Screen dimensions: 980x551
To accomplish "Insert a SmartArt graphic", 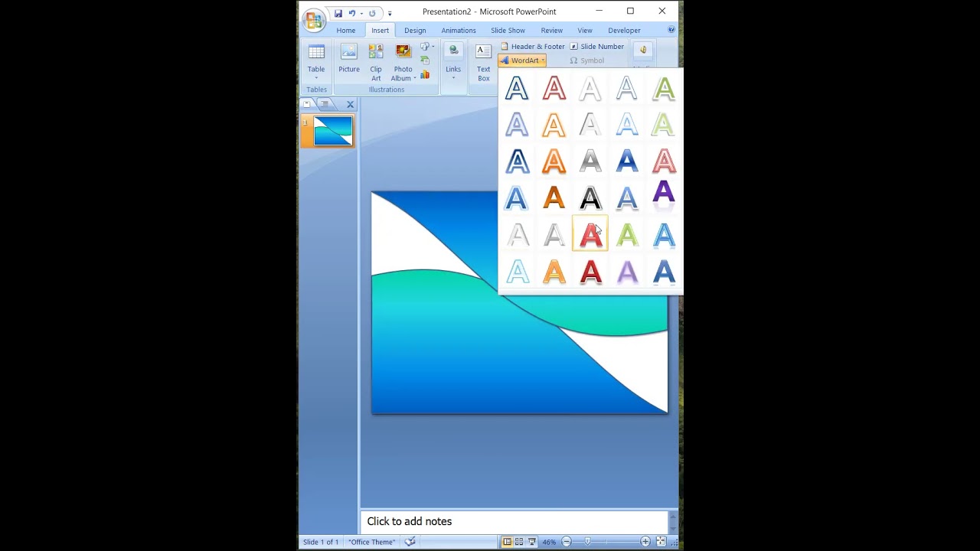I will 425,60.
